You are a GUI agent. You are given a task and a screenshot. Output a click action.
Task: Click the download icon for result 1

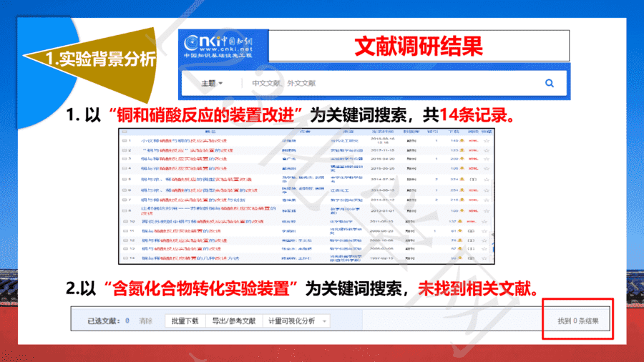click(x=462, y=141)
